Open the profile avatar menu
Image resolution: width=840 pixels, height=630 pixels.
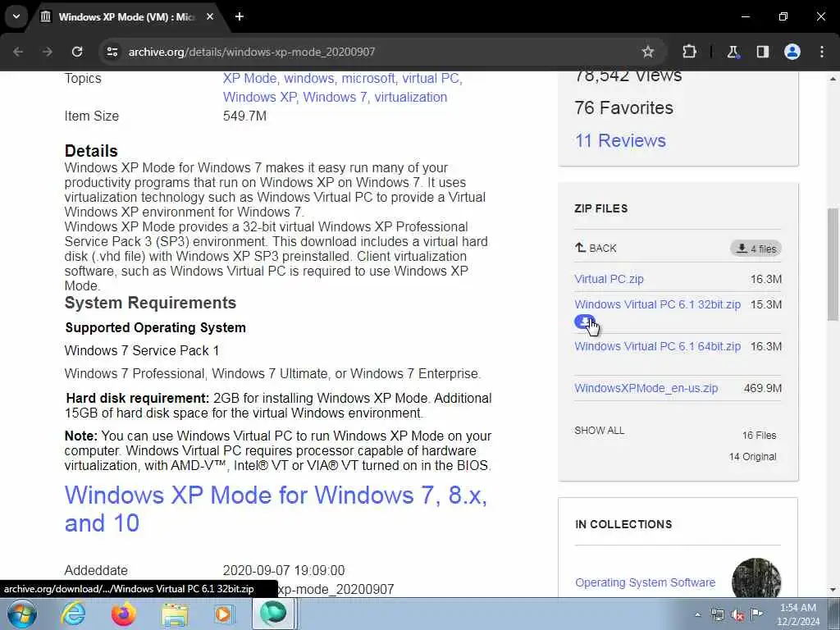pyautogui.click(x=792, y=52)
